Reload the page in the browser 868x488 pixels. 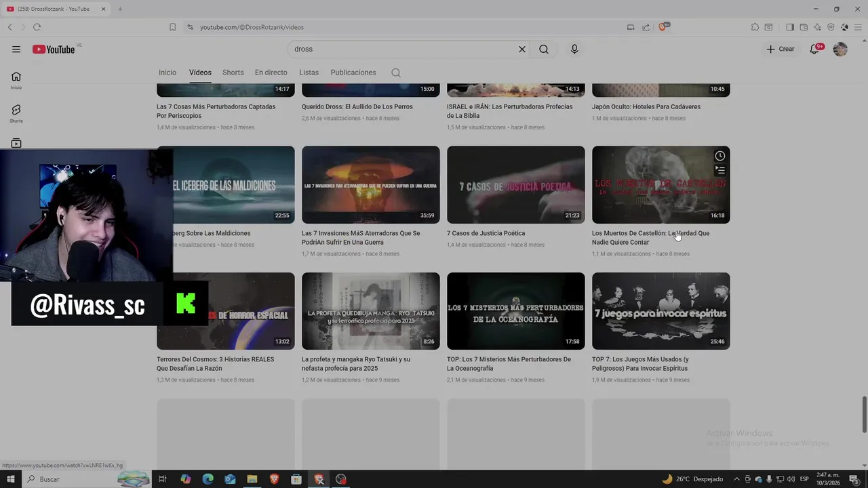(x=37, y=27)
